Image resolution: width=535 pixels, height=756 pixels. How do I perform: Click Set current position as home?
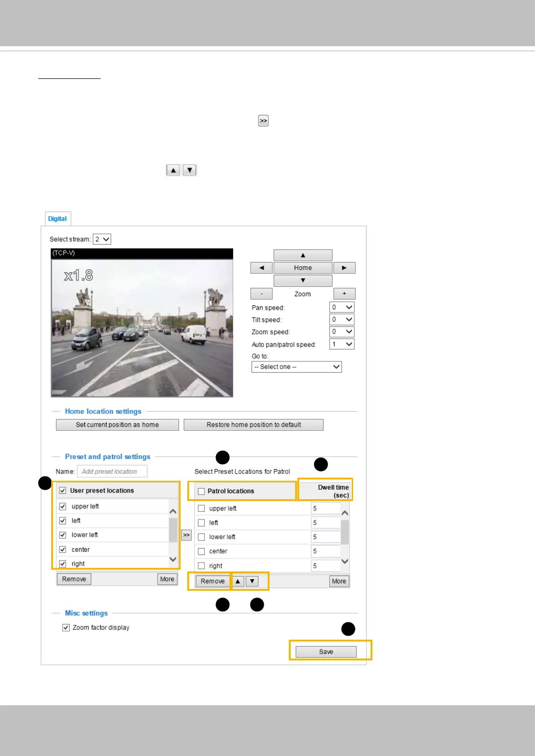(117, 425)
